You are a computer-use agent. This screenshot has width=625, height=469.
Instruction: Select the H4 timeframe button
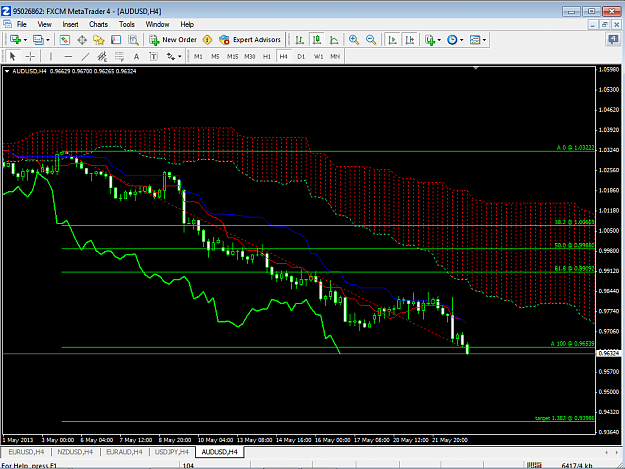(x=283, y=56)
